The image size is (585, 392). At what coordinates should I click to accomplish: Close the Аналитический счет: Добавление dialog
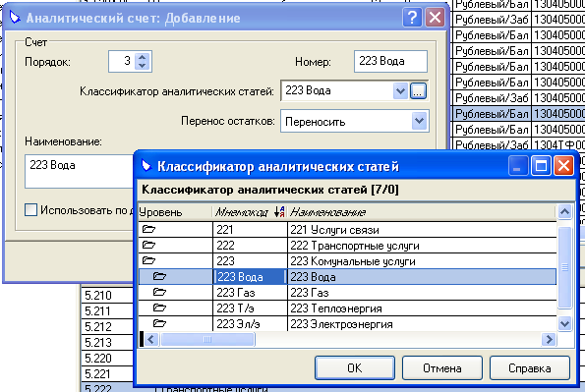(x=435, y=18)
